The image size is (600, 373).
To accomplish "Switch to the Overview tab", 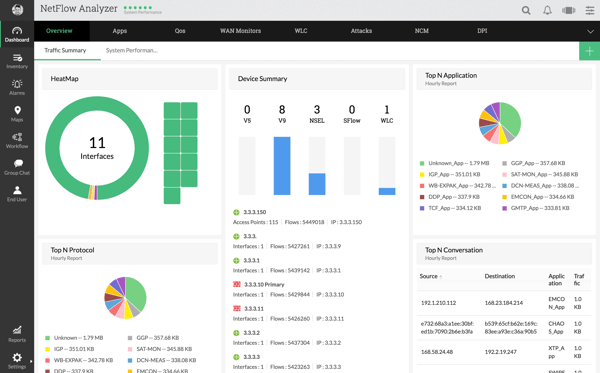I will [59, 31].
